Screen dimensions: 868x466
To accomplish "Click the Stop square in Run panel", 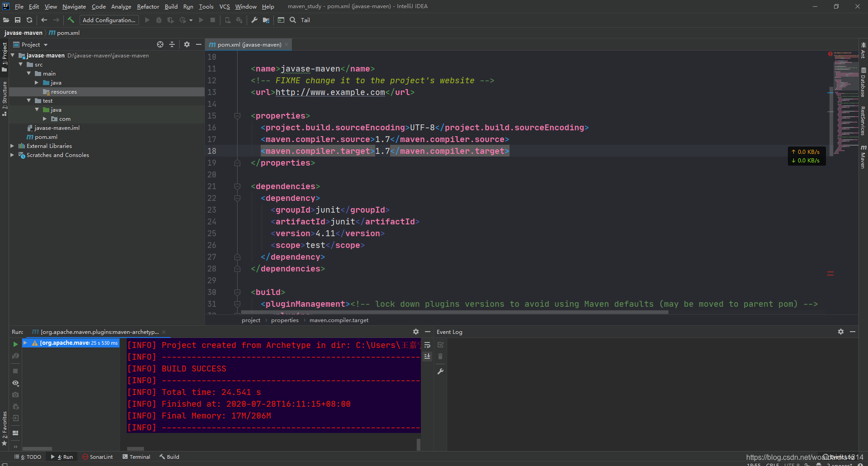I will (x=15, y=371).
